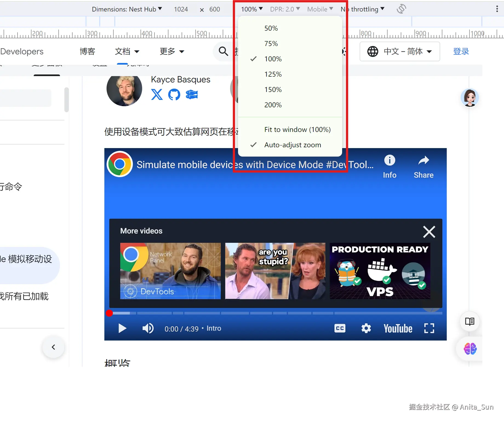504x421 pixels.
Task: Click the 博客 navigation link
Action: 87,51
